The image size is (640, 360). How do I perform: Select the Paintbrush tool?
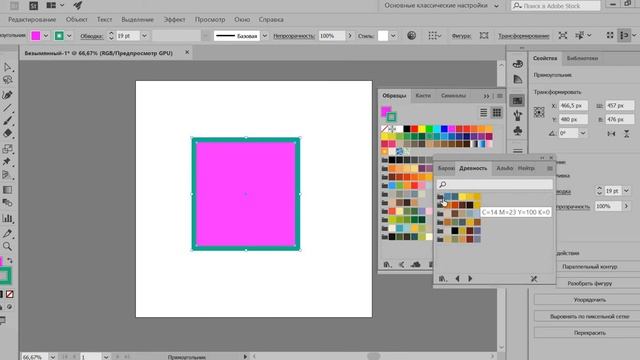pyautogui.click(x=7, y=121)
